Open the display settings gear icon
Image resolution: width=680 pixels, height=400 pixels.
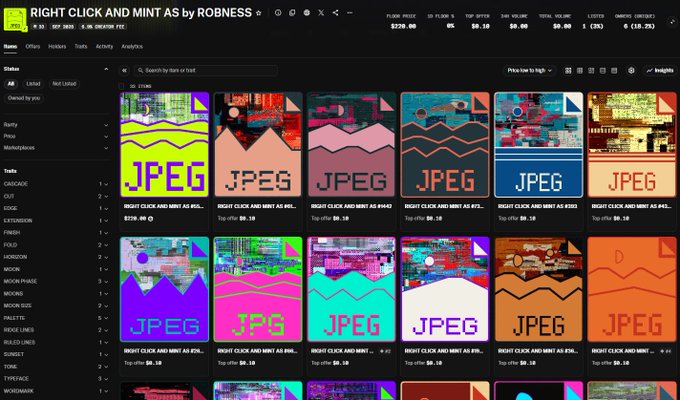tap(631, 70)
